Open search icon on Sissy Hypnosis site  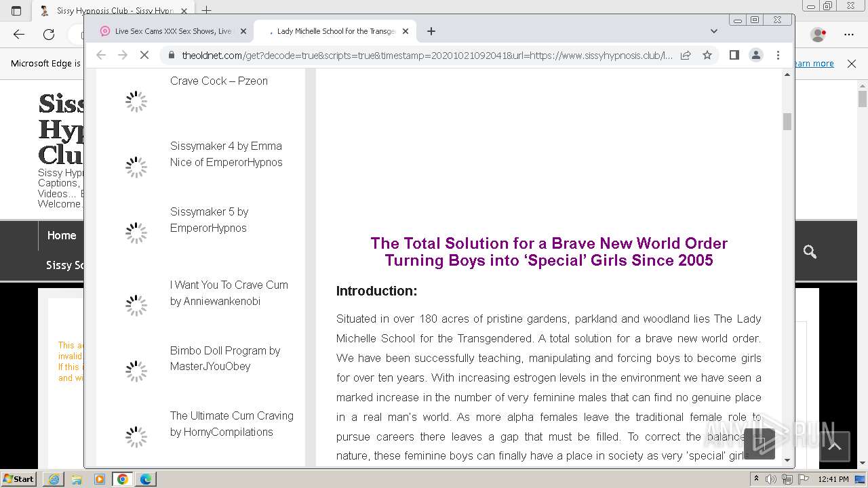click(x=810, y=251)
